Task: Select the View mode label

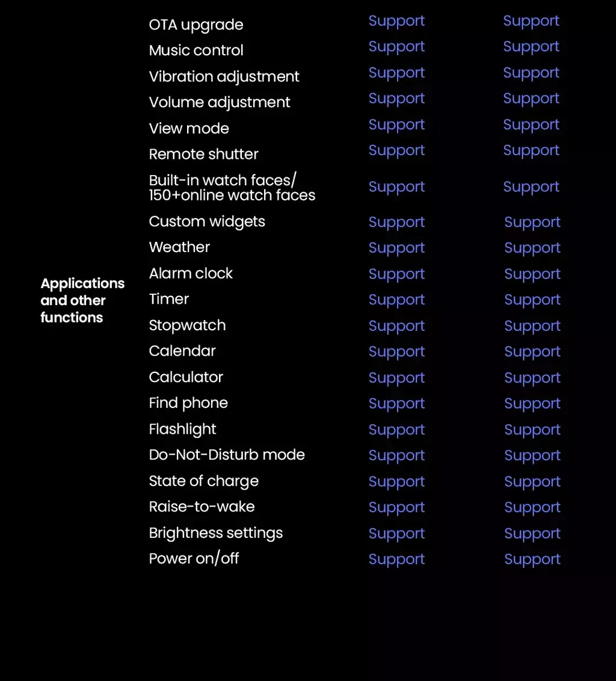Action: (188, 129)
